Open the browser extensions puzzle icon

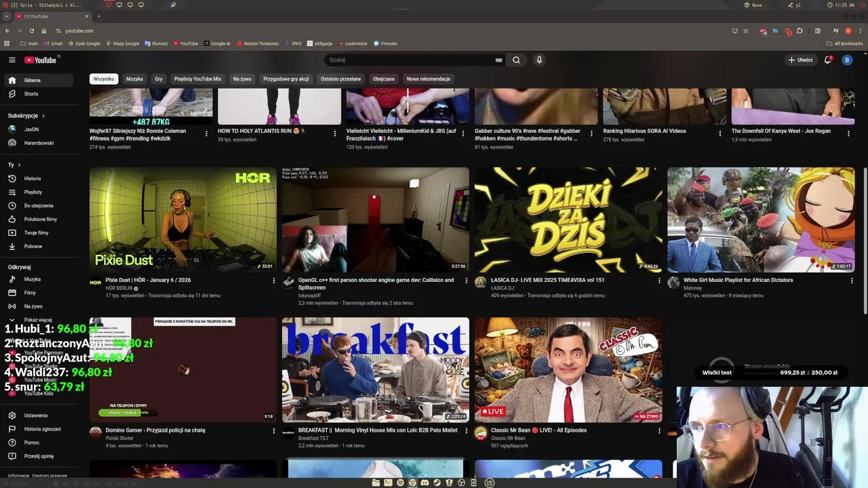tap(800, 30)
